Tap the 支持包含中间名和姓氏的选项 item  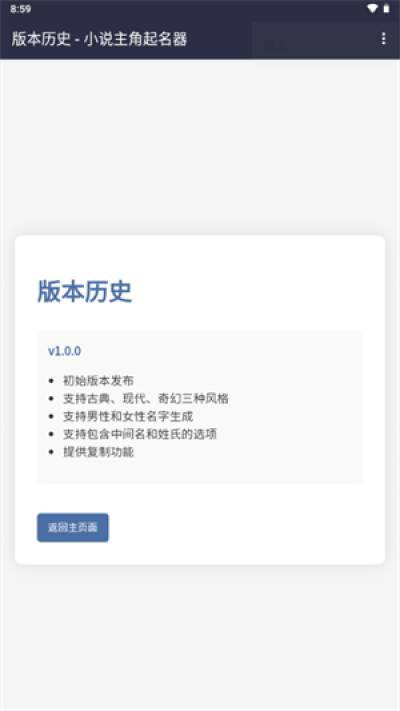coord(140,434)
